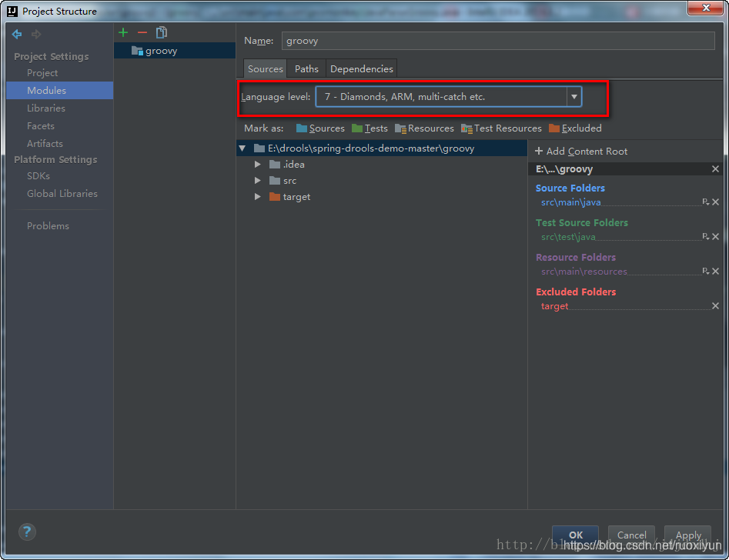Screen dimensions: 729x560
Task: Add a new module with the plus icon
Action: (123, 32)
